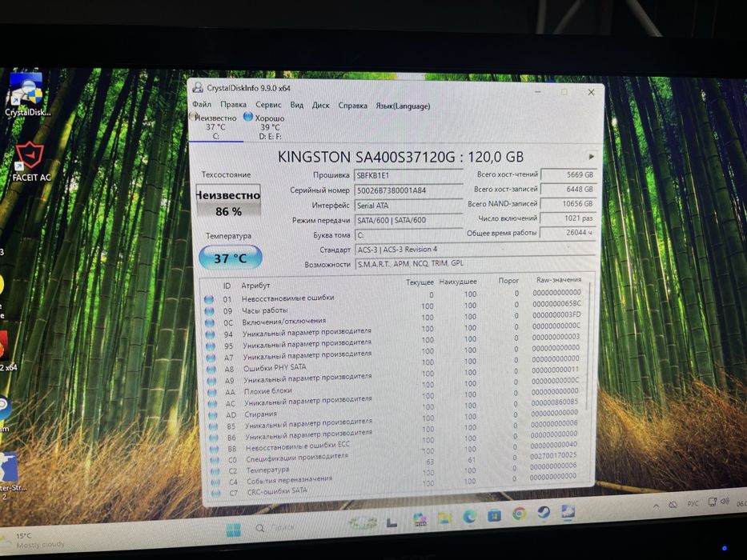Open the FACEIT AC desktop shortcut
747x560 pixels.
30,162
